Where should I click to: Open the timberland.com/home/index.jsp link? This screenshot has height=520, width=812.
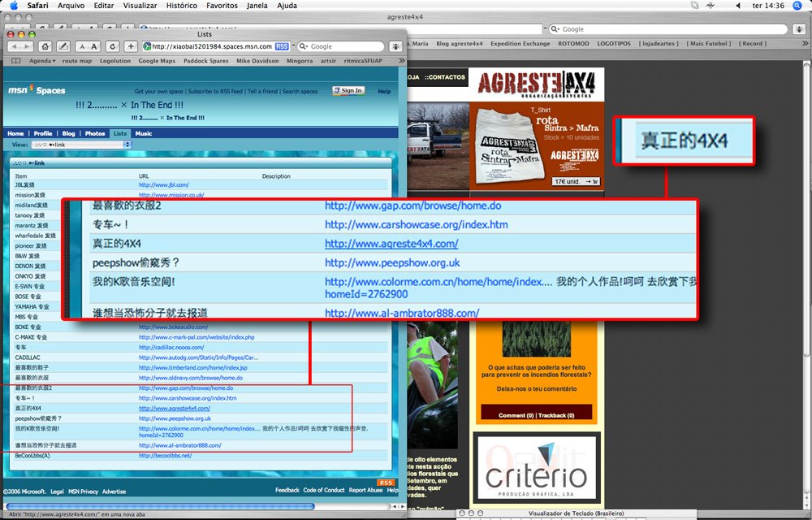(193, 368)
